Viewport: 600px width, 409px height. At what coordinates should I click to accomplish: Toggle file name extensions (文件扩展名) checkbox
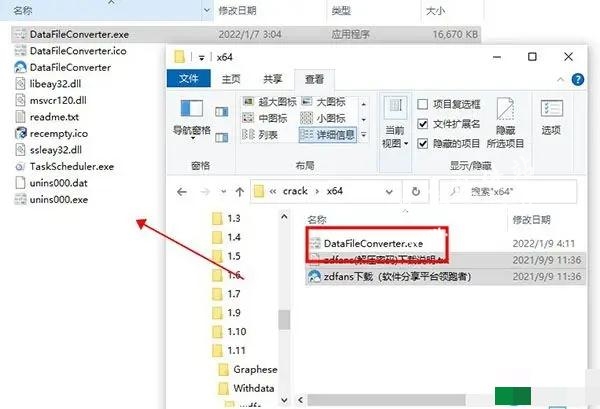point(422,124)
